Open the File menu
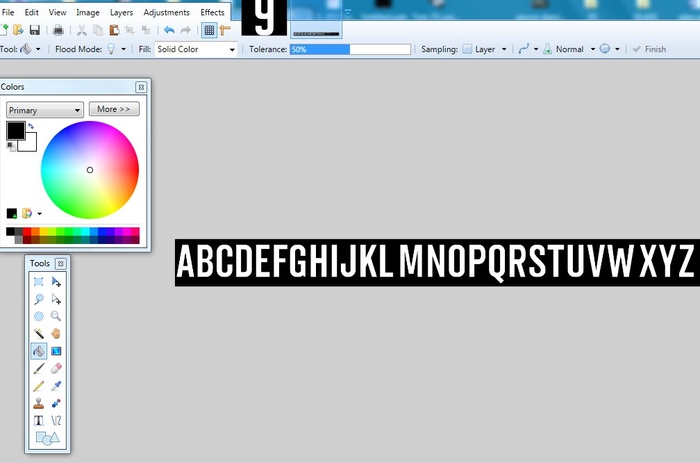This screenshot has height=463, width=700. coord(8,12)
